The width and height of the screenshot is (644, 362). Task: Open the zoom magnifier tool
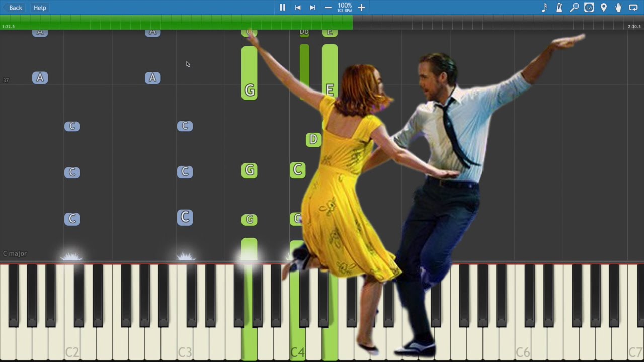574,8
